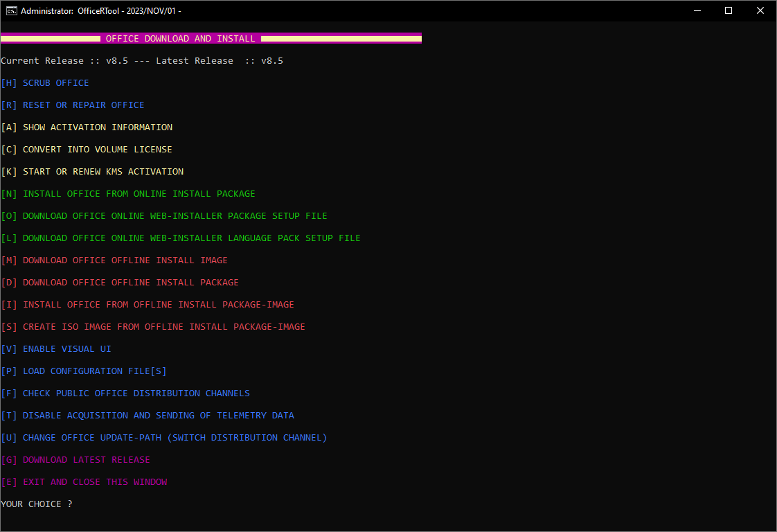The height and width of the screenshot is (532, 777).
Task: Select [T] DISABLE TELEMETRY DATA line
Action: [148, 416]
